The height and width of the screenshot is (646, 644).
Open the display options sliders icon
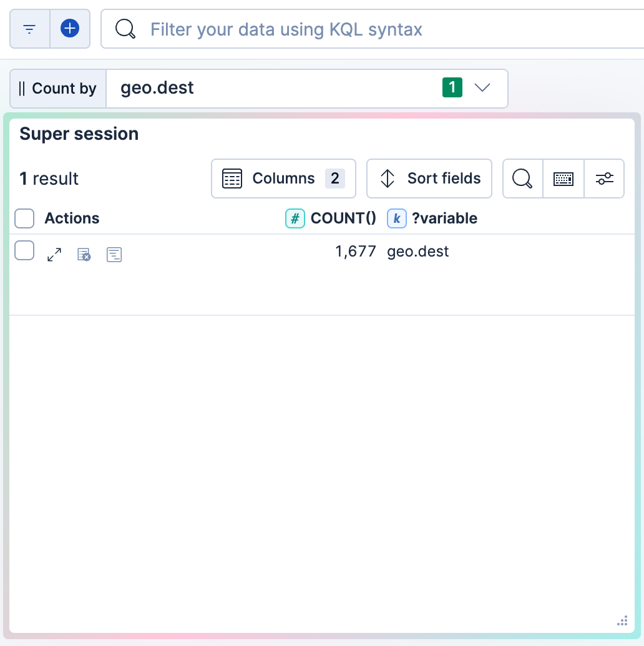(x=604, y=179)
